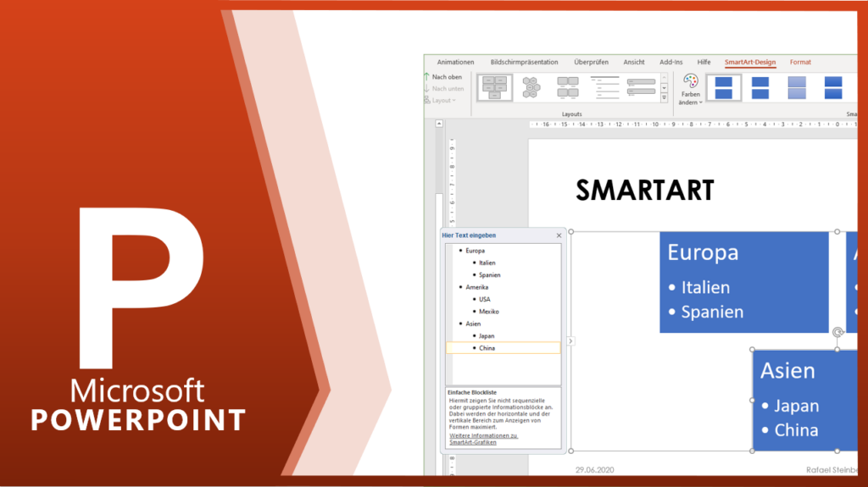Open the Bildschirmpräsentation tab
The height and width of the screenshot is (487, 868).
[524, 62]
